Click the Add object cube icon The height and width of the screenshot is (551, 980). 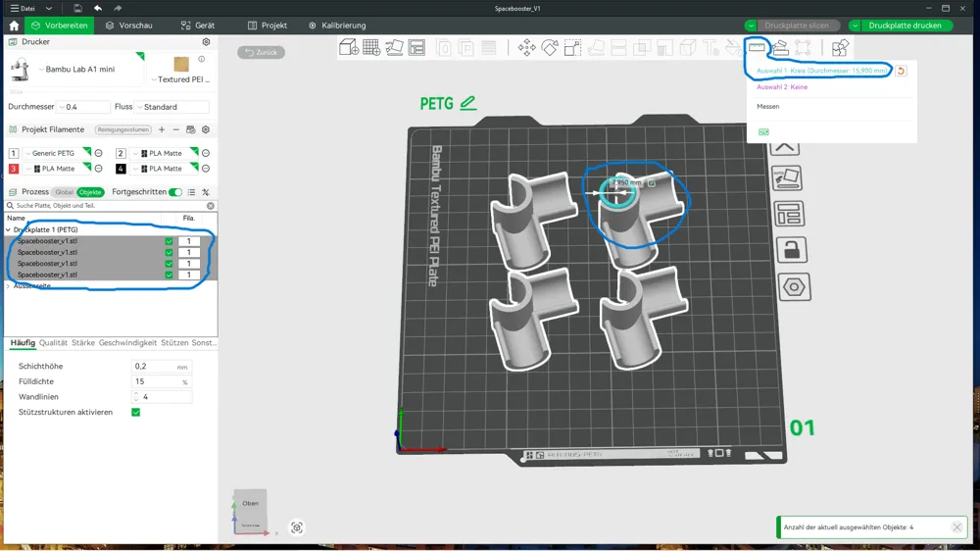click(x=349, y=47)
